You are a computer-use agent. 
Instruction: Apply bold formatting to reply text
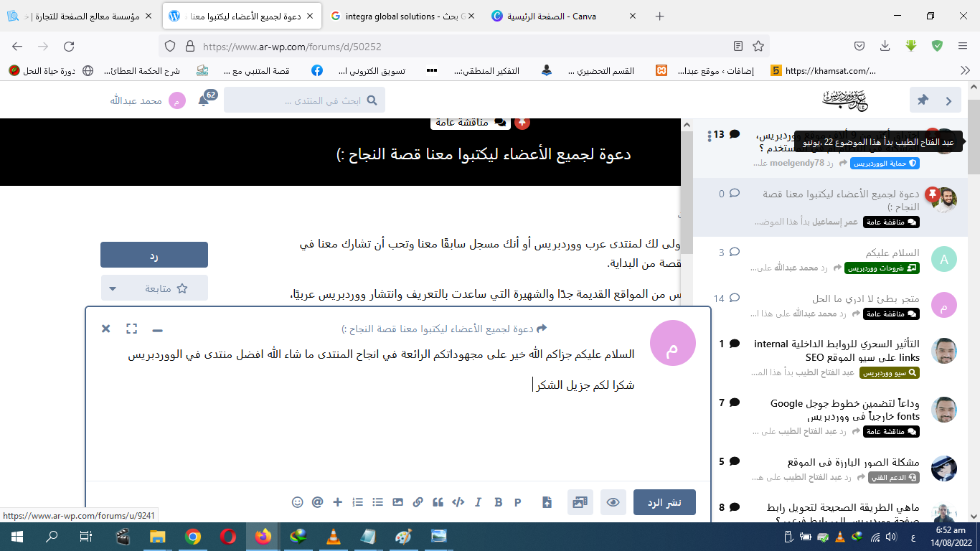(x=499, y=502)
